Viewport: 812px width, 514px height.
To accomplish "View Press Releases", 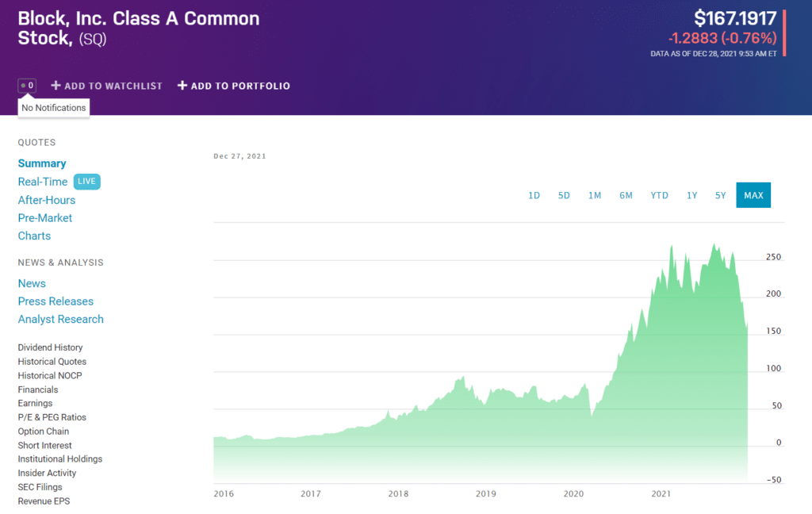I will tap(56, 301).
